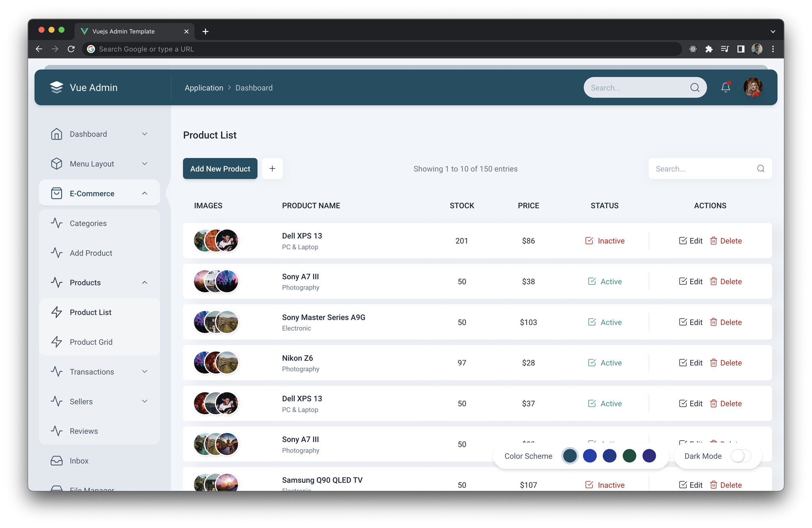Click Delete for Samsung Q90 QLED TV
The height and width of the screenshot is (528, 812).
click(726, 485)
